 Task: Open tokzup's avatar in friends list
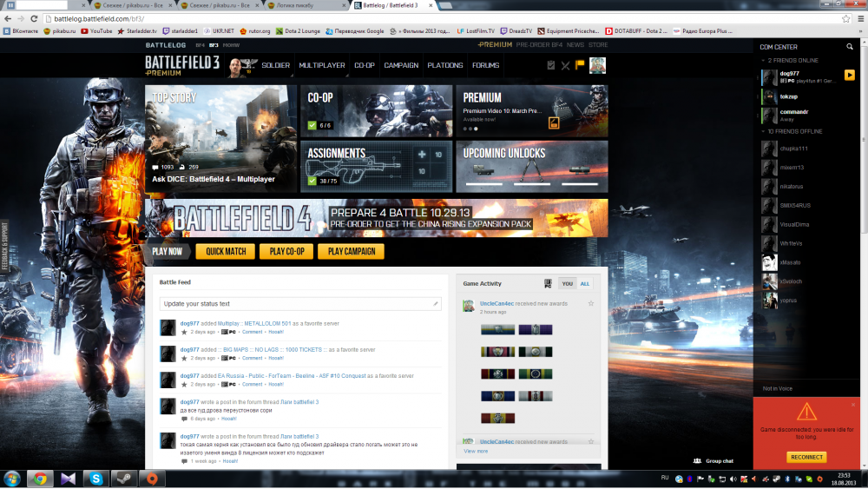click(x=769, y=97)
